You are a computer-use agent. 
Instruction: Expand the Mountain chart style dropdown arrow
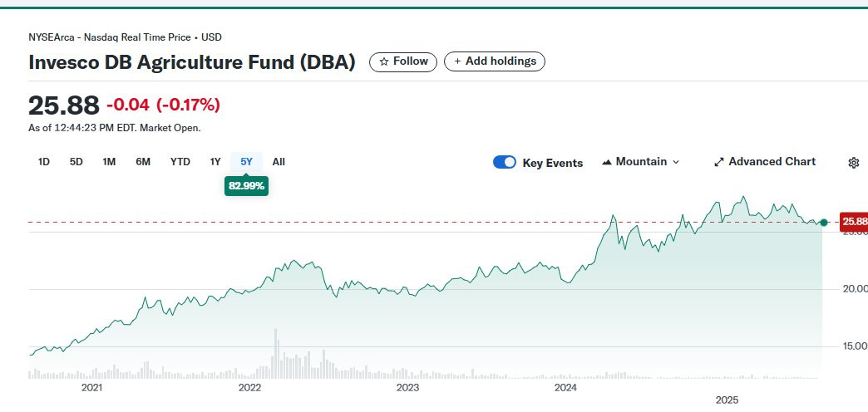click(x=675, y=162)
